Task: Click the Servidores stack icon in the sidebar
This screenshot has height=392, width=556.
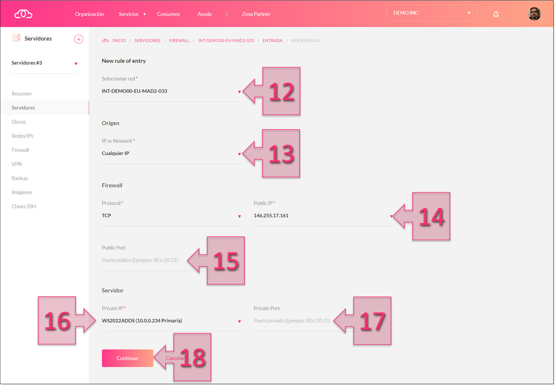Action: point(16,38)
